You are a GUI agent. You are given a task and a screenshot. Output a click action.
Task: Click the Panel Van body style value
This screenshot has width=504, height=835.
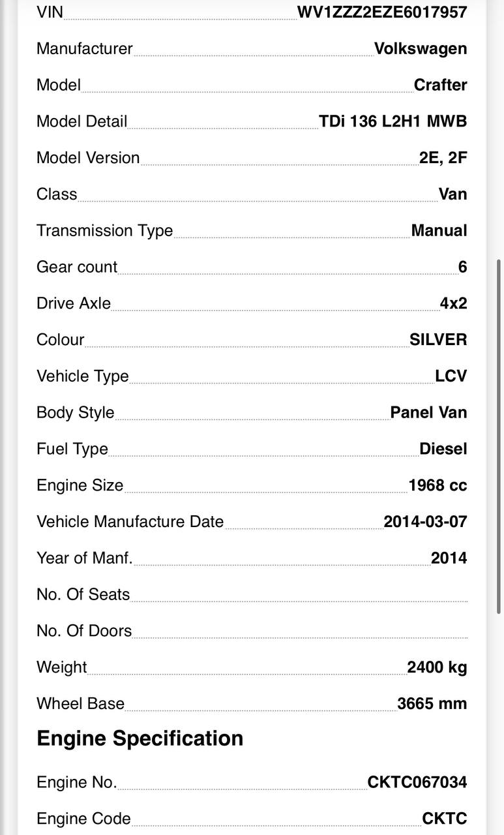428,412
